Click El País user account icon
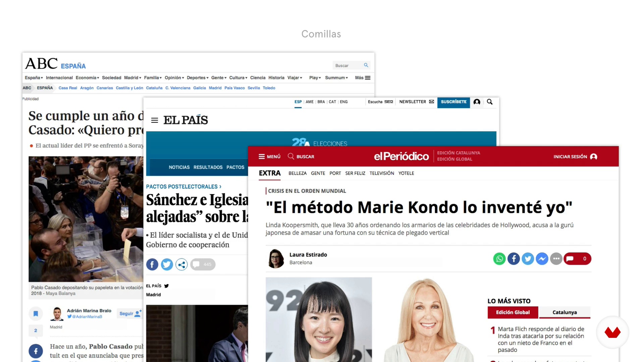The height and width of the screenshot is (362, 644). click(x=477, y=102)
